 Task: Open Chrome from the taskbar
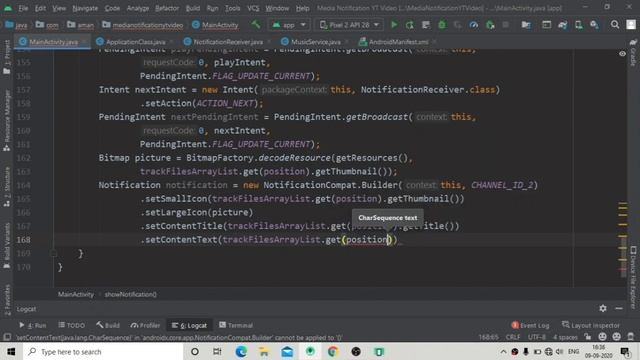333,351
